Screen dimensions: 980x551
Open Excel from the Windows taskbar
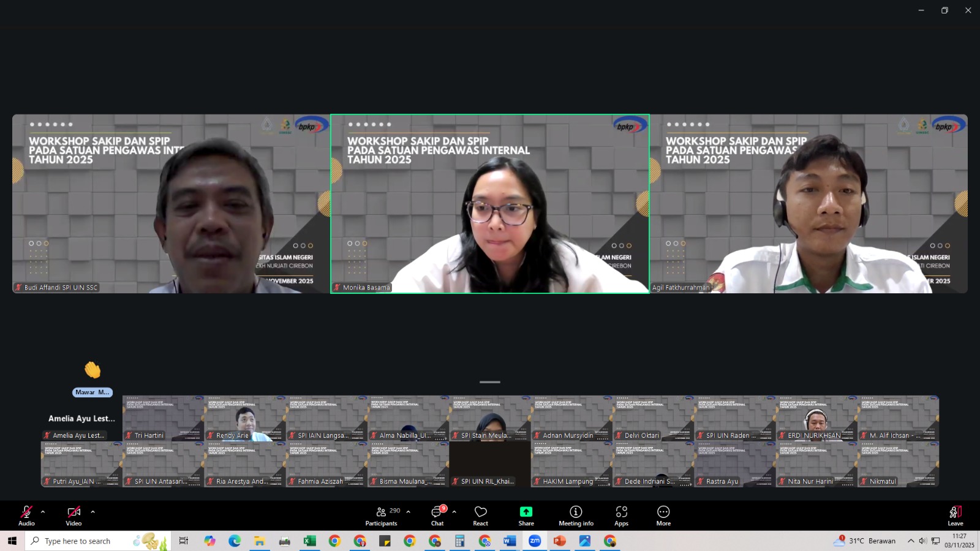pyautogui.click(x=309, y=541)
